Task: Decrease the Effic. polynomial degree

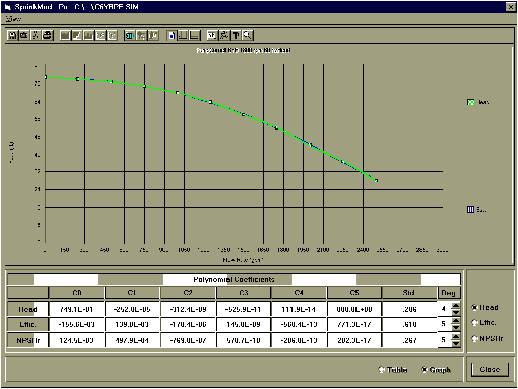Action: [x=456, y=327]
